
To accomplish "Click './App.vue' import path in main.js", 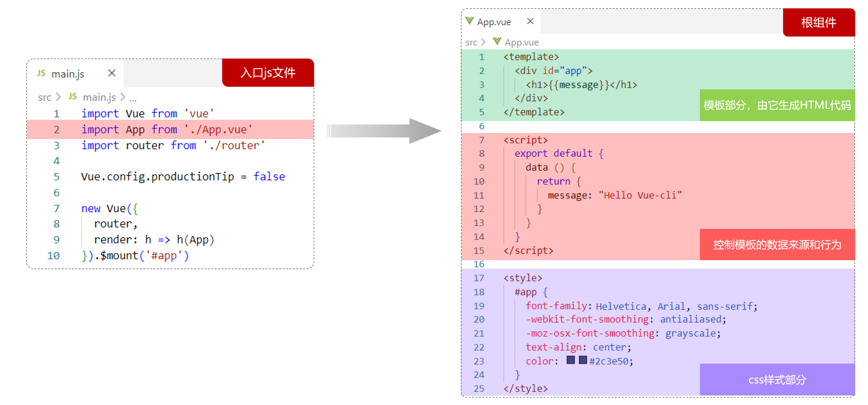I will 218,129.
